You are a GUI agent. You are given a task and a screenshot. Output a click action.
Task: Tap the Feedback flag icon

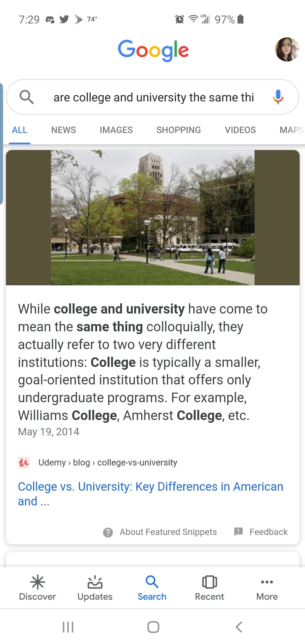point(239,532)
